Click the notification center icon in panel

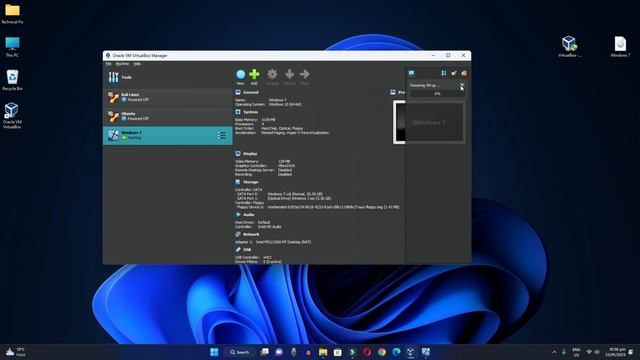click(411, 73)
